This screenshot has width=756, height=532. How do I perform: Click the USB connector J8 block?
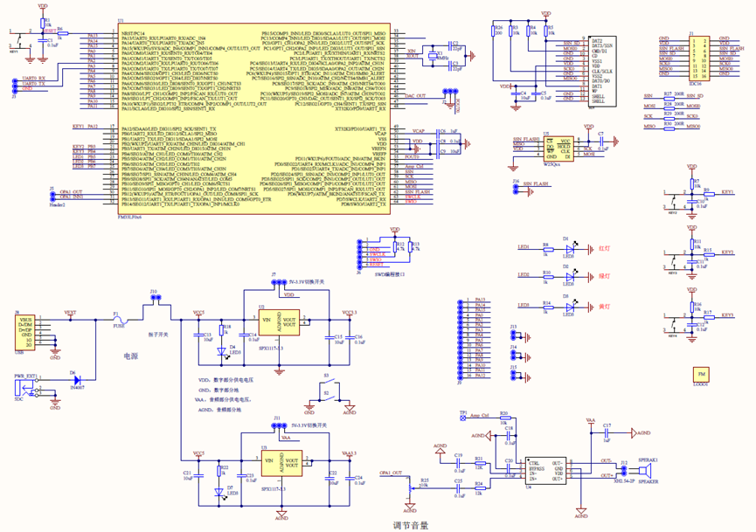point(27,331)
